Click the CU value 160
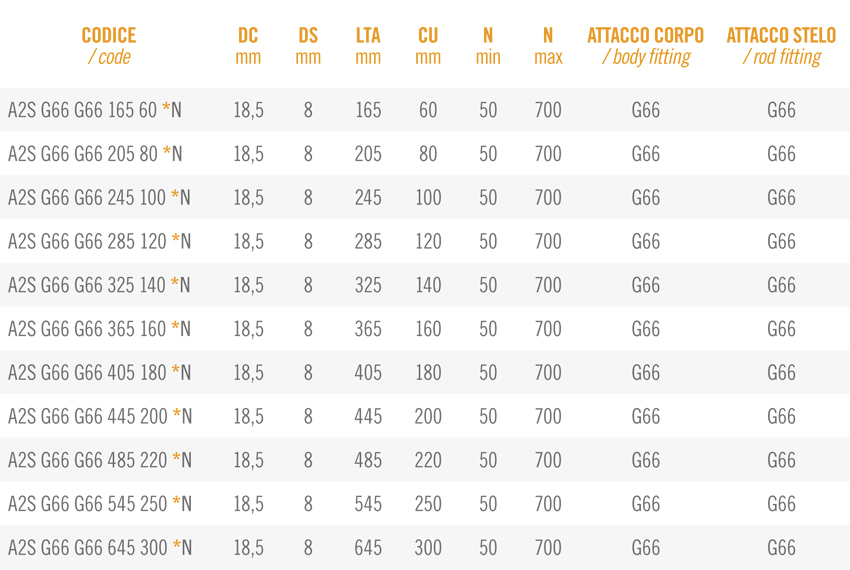 pyautogui.click(x=428, y=329)
